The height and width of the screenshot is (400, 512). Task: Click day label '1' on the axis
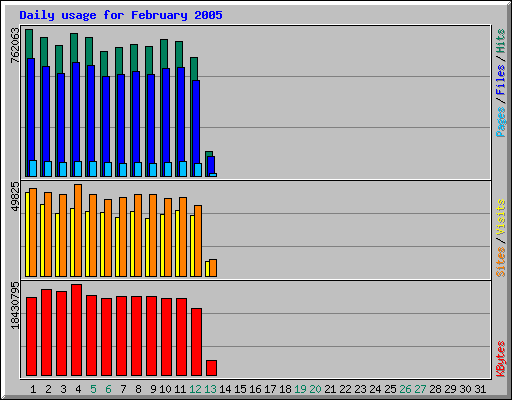(33, 389)
